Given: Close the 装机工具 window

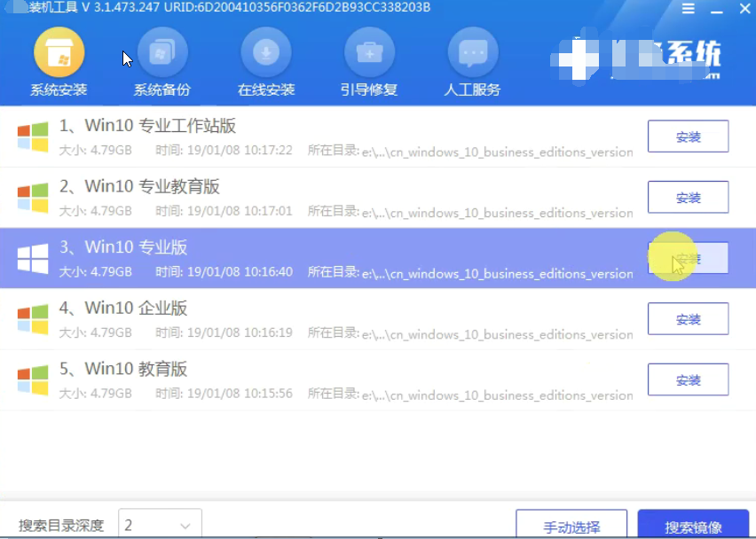Looking at the screenshot, I should [x=745, y=9].
